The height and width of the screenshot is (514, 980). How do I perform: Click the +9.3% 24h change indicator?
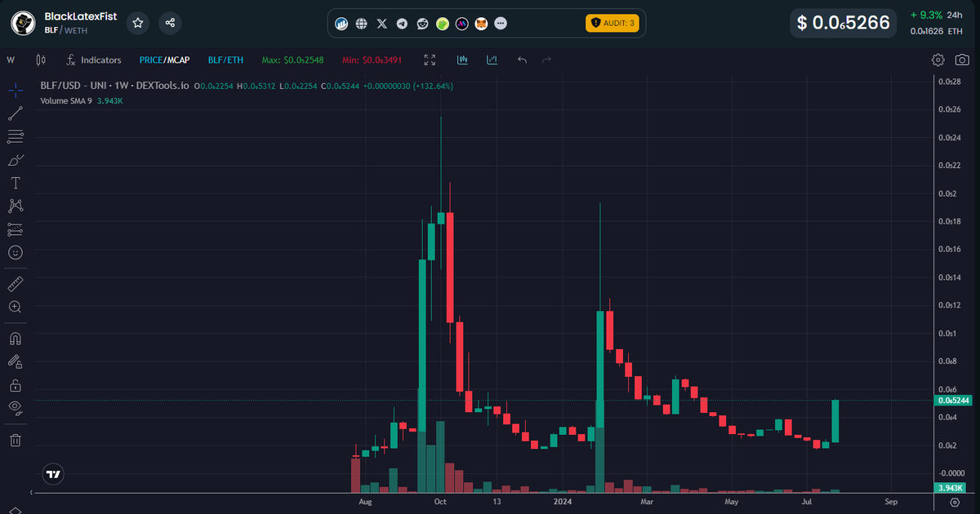(x=937, y=15)
